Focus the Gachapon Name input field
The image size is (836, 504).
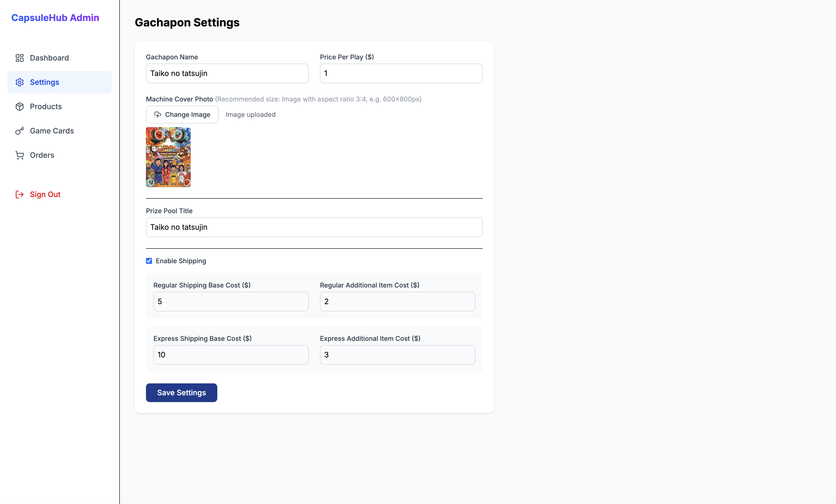(227, 73)
